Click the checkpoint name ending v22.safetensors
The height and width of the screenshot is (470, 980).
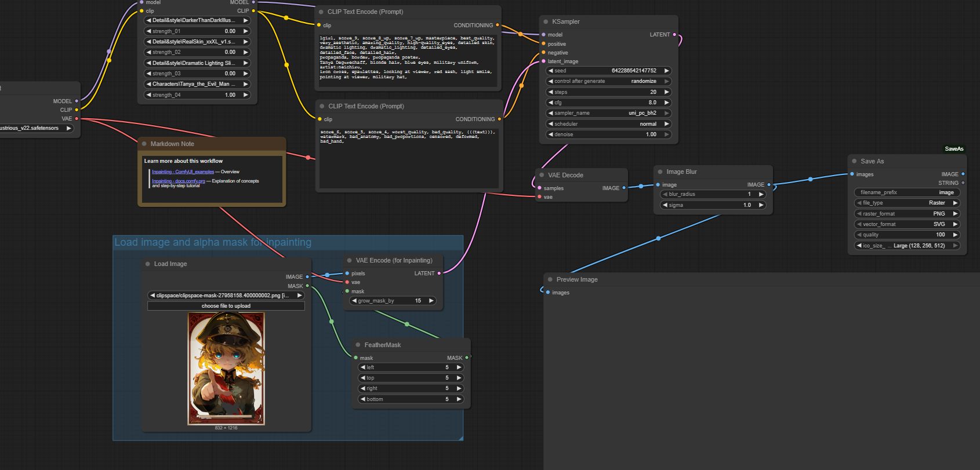(x=29, y=128)
